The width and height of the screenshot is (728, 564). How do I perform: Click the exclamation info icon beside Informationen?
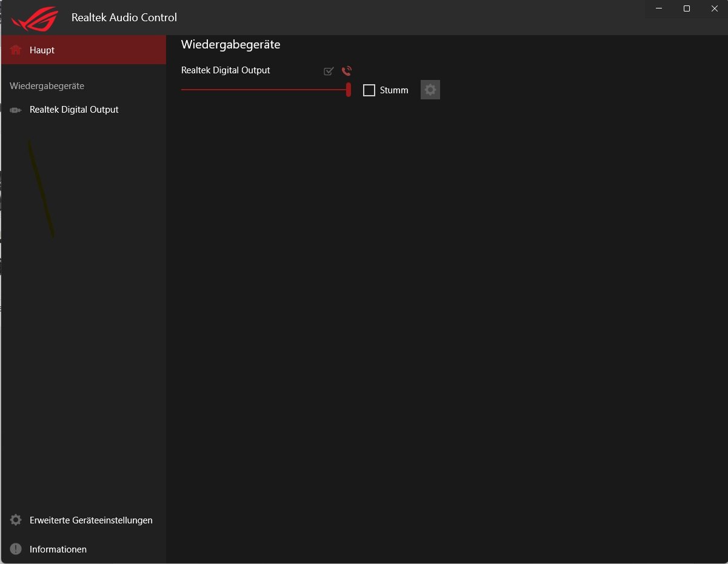(16, 549)
